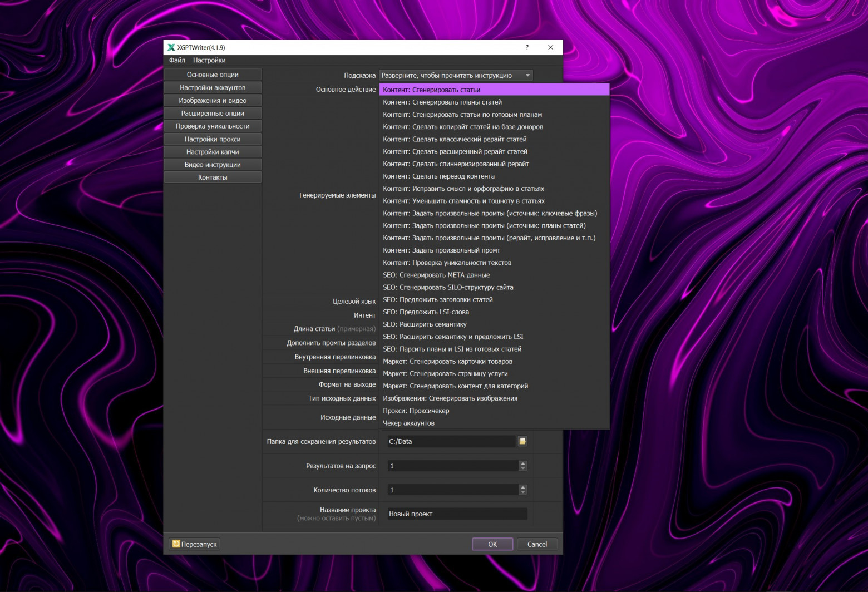Choose Сделать копирайт статей на базе доноров
868x592 pixels.
tap(494, 126)
